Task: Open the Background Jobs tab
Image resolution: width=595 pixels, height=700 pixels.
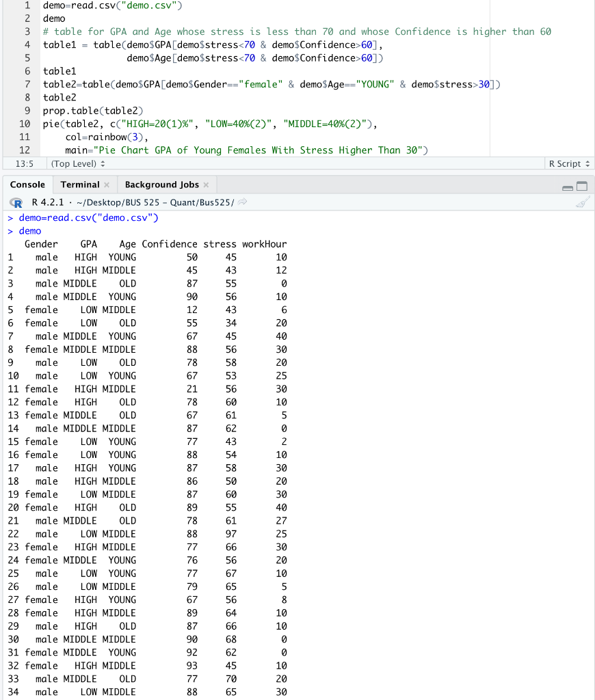Action: tap(161, 185)
